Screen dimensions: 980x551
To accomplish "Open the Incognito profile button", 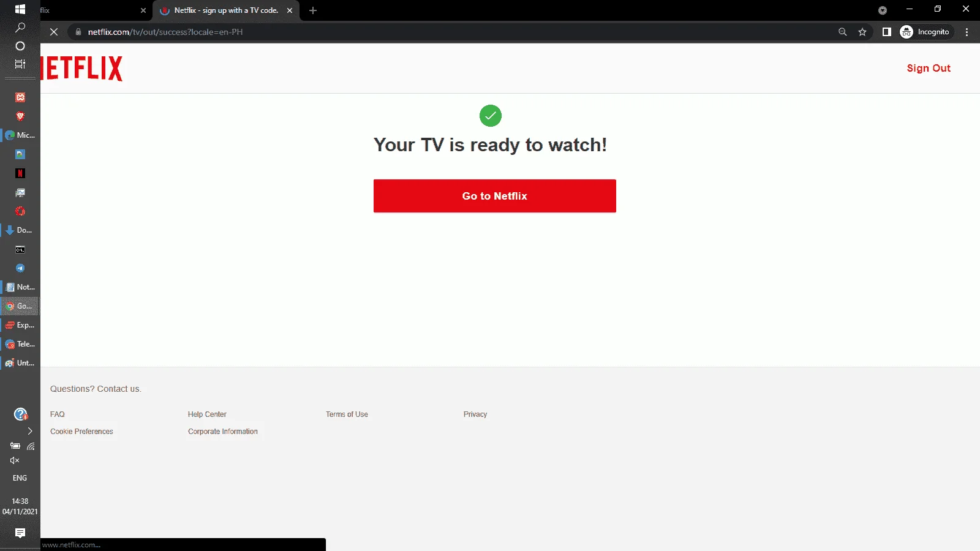I will 925,32.
